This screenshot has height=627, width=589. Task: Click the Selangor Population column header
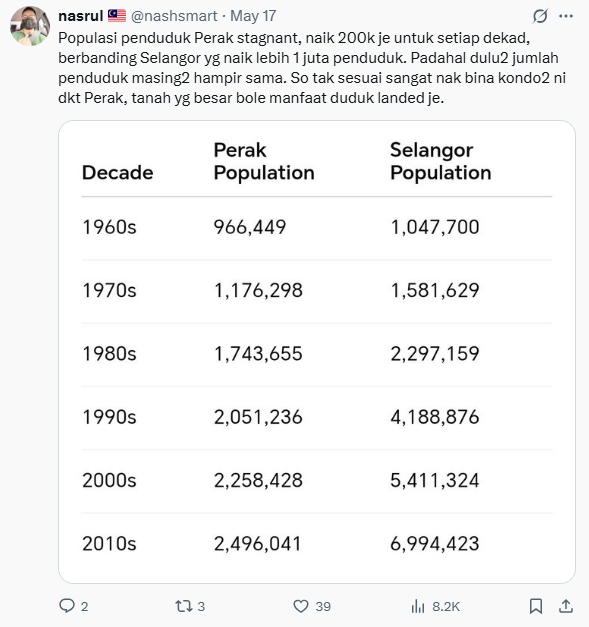click(x=440, y=162)
